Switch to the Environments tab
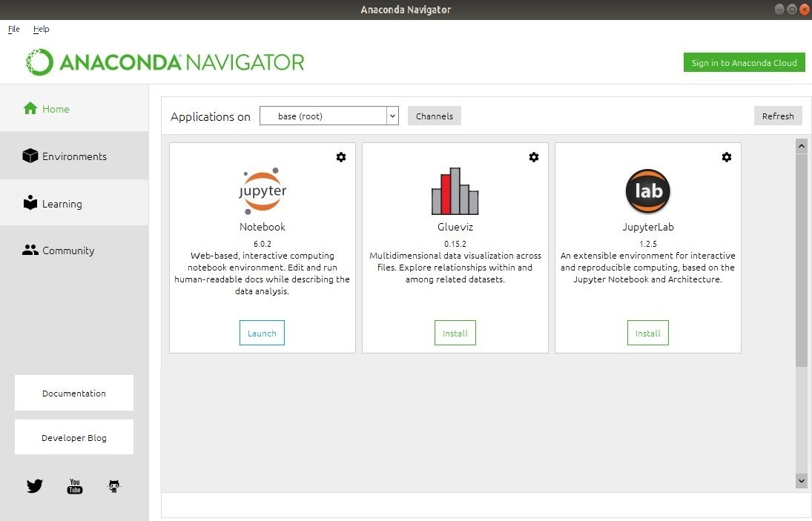The image size is (812, 521). coord(74,156)
